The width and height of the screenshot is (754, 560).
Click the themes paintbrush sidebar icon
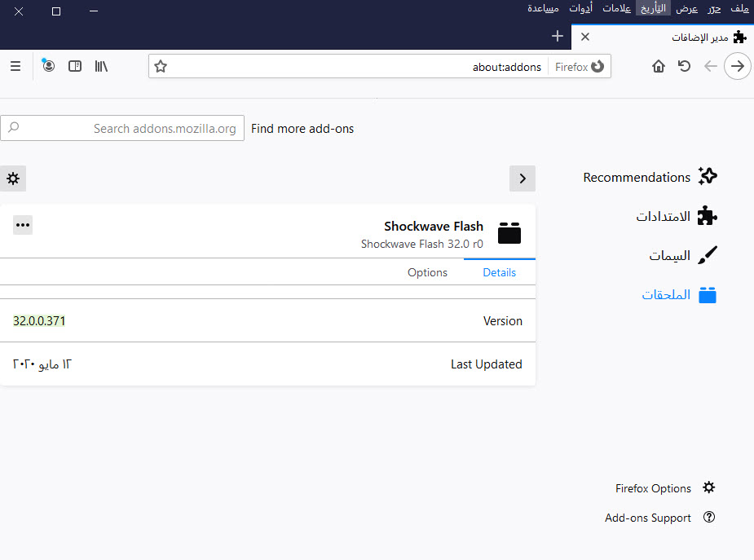[x=708, y=255]
